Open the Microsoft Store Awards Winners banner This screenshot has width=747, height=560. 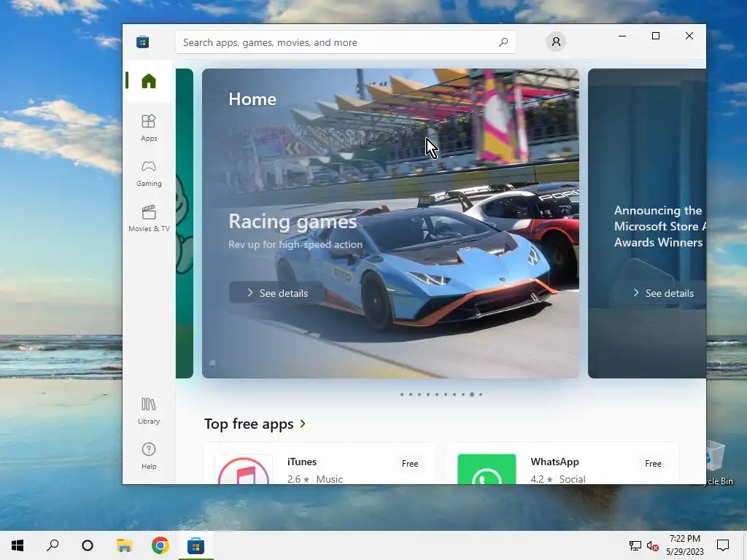point(647,223)
